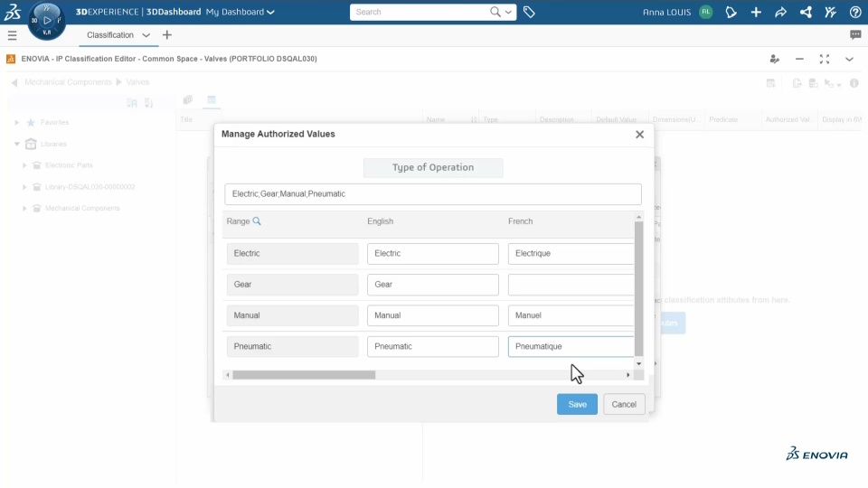Click the vertical scrollbar down arrow
This screenshot has width=868, height=488.
click(x=639, y=363)
